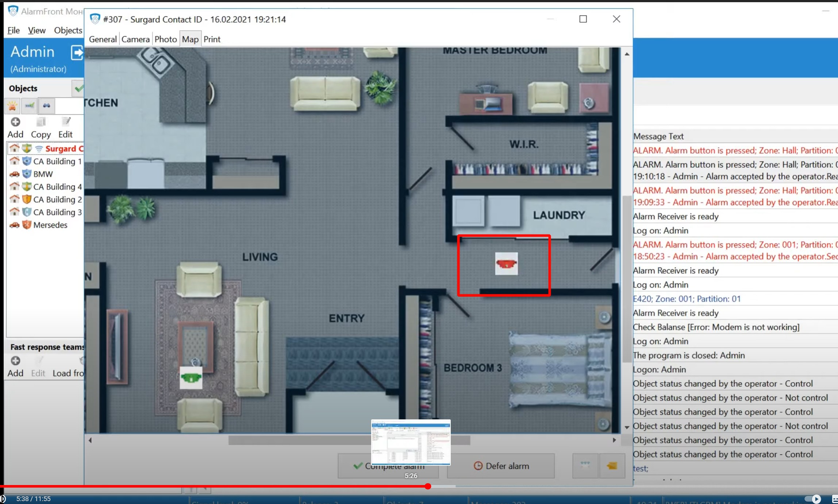
Task: Click the map scroll-right arrow
Action: pyautogui.click(x=614, y=440)
